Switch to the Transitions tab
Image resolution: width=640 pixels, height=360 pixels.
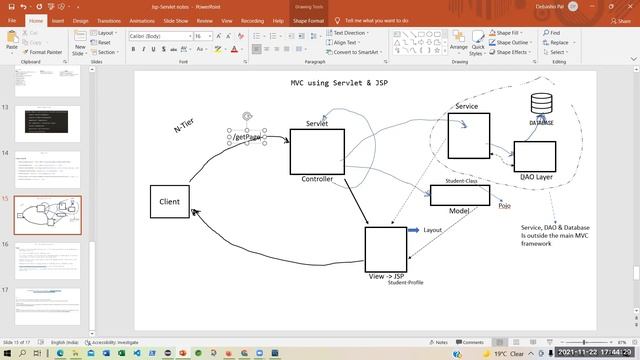tap(109, 21)
